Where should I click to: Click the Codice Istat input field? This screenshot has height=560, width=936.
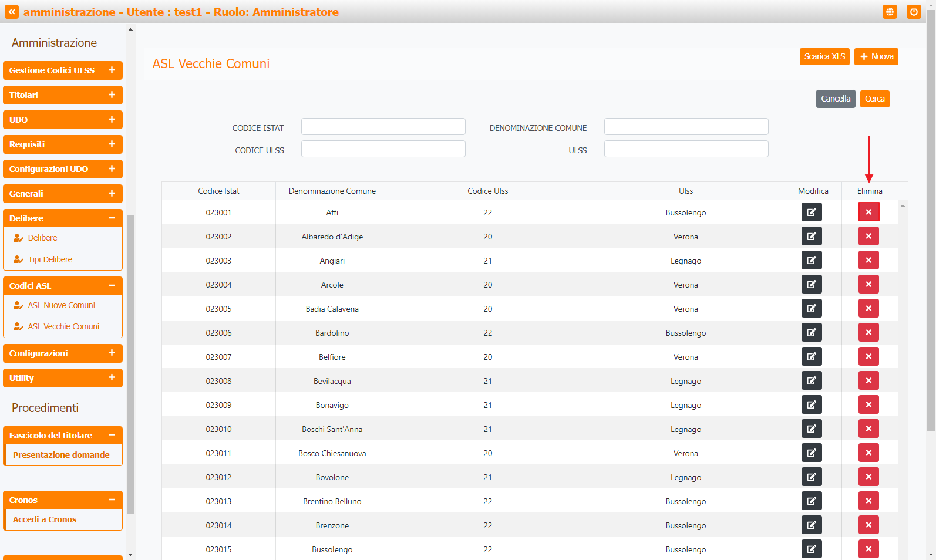[x=383, y=127]
